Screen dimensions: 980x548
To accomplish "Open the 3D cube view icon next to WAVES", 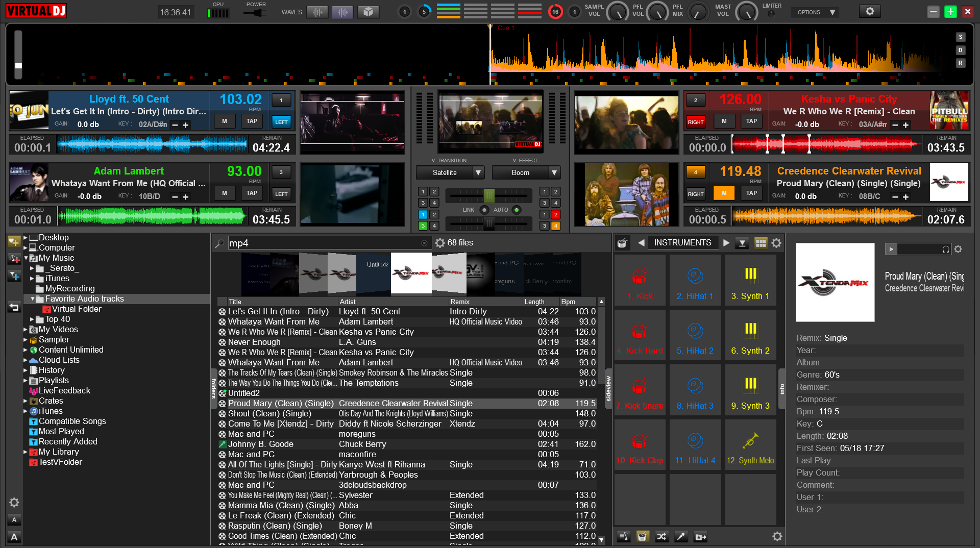I will pos(368,12).
